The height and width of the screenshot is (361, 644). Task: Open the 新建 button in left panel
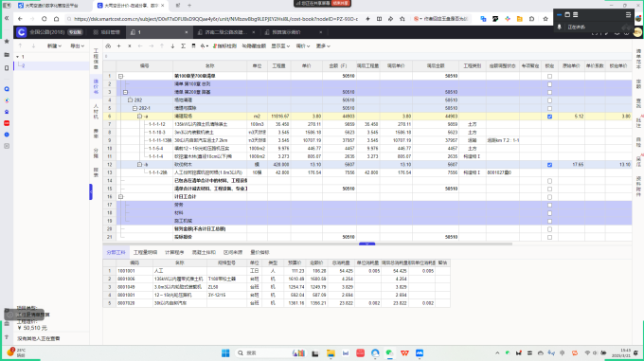[54, 46]
